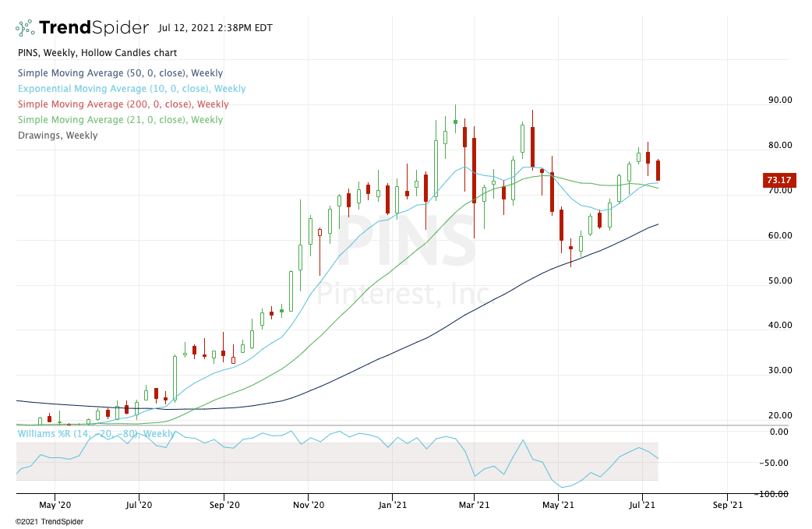Image resolution: width=812 pixels, height=529 pixels.
Task: Click the Mar '21 date axis label
Action: [x=475, y=505]
